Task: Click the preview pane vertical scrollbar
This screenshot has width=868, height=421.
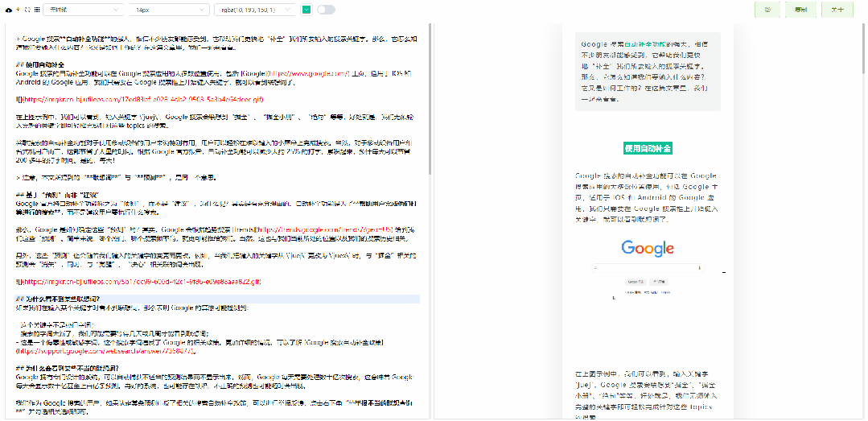Action: point(864,49)
